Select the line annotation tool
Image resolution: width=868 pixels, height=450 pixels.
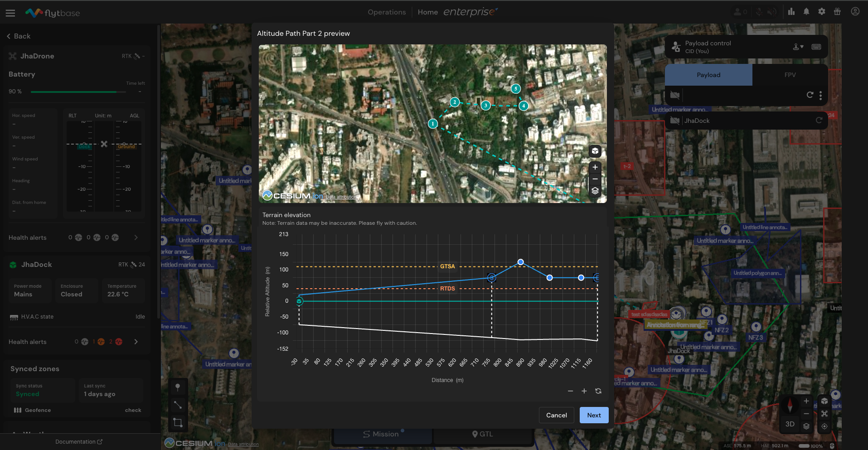178,405
